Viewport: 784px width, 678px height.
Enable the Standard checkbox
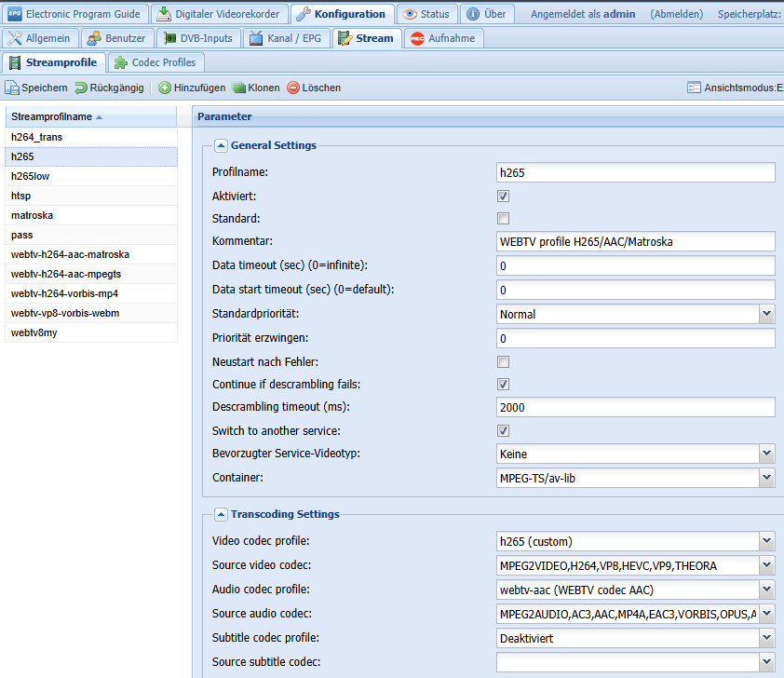tap(503, 219)
